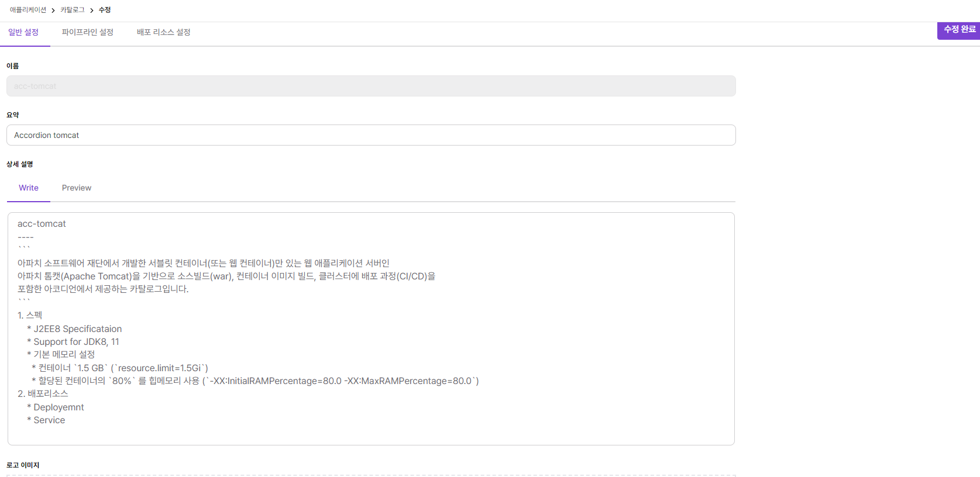Screen dimensions: 980x477
Task: Click the 'resource.limit=1.5Gi' line
Action: tap(120, 368)
